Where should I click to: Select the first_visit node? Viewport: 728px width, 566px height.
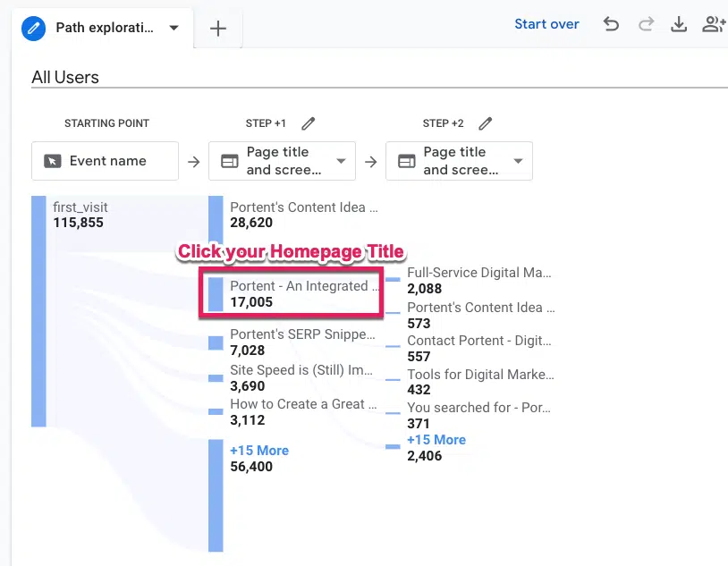(x=80, y=215)
